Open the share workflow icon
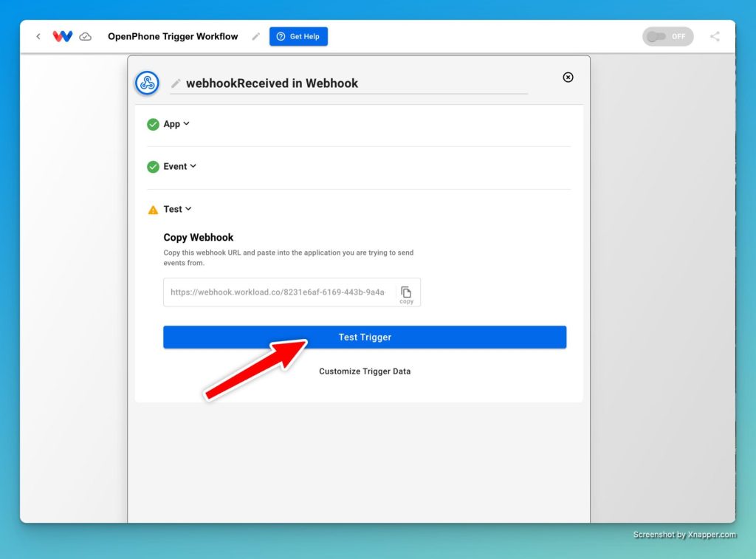This screenshot has width=756, height=559. (715, 37)
